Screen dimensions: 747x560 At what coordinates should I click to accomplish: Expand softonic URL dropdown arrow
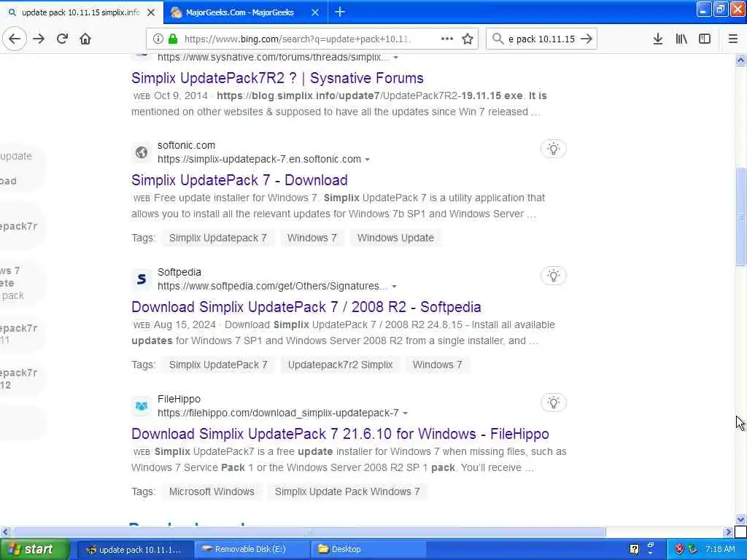pyautogui.click(x=368, y=160)
